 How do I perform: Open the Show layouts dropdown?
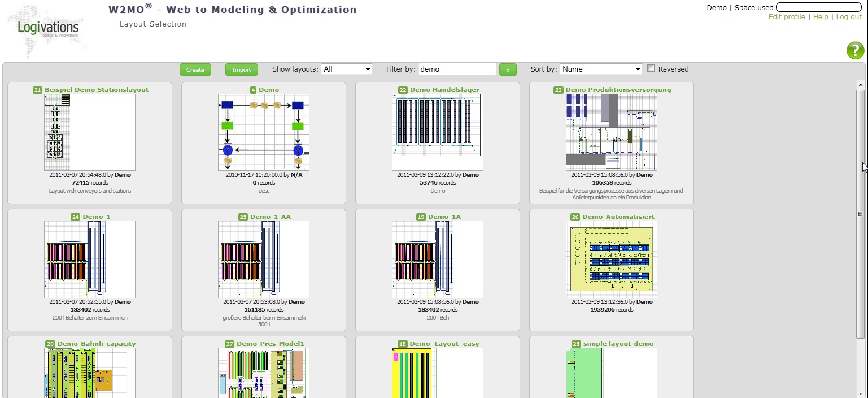[x=347, y=69]
